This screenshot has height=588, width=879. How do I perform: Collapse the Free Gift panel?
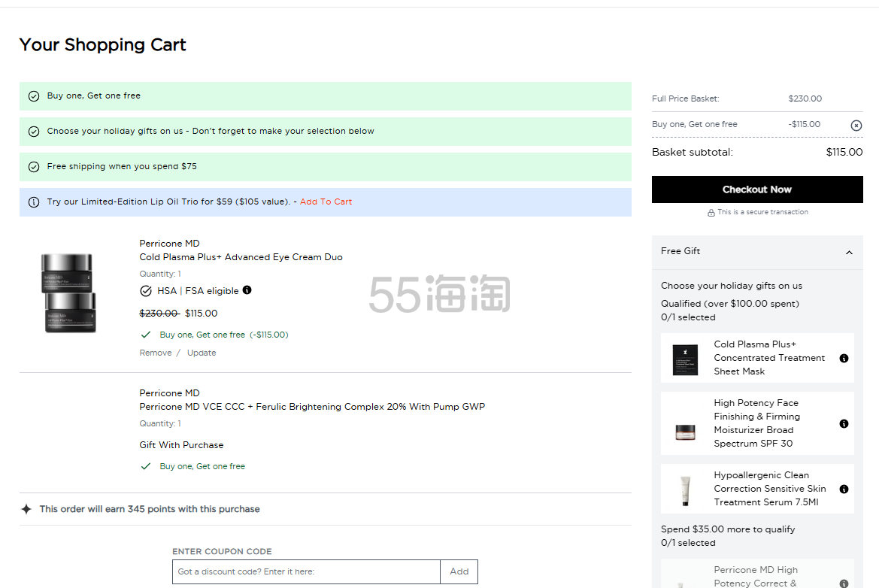pyautogui.click(x=849, y=253)
